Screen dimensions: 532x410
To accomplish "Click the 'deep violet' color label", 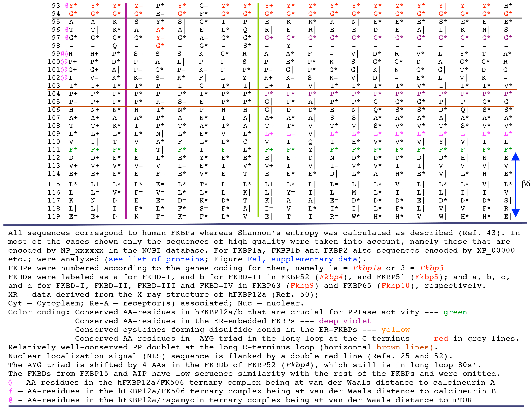I will click(345, 321).
